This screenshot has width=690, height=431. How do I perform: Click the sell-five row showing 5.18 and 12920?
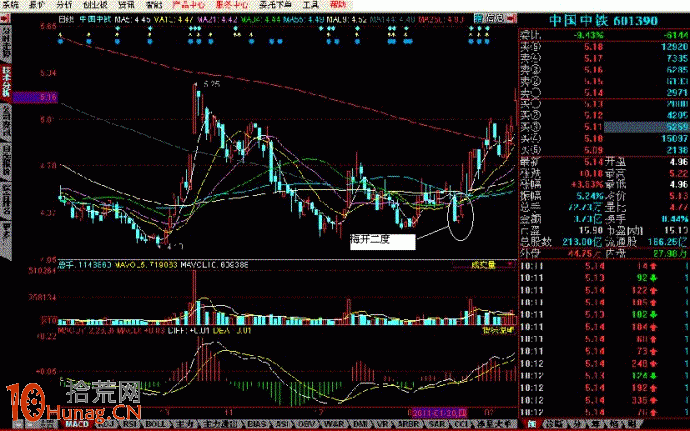pyautogui.click(x=604, y=47)
